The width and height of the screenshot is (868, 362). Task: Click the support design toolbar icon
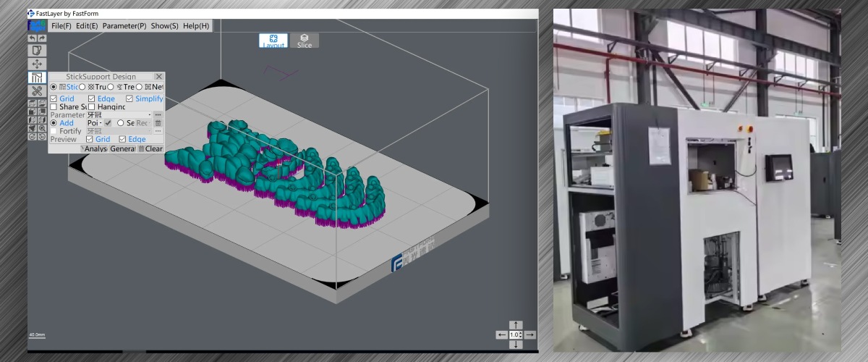37,77
